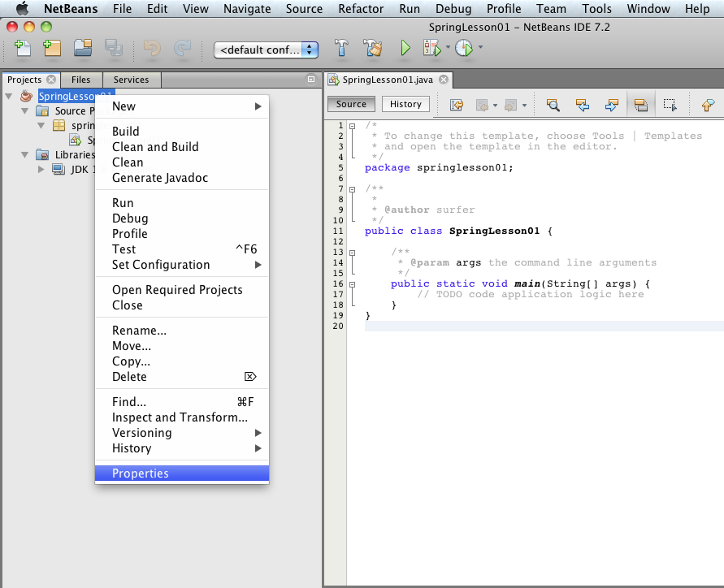
Task: Click the Save All toolbar icon
Action: [114, 48]
